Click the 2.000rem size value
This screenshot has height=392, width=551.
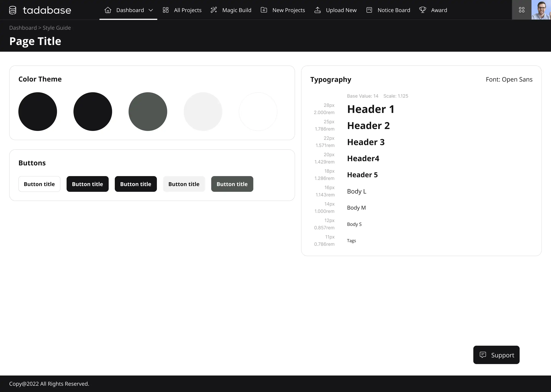pyautogui.click(x=324, y=113)
